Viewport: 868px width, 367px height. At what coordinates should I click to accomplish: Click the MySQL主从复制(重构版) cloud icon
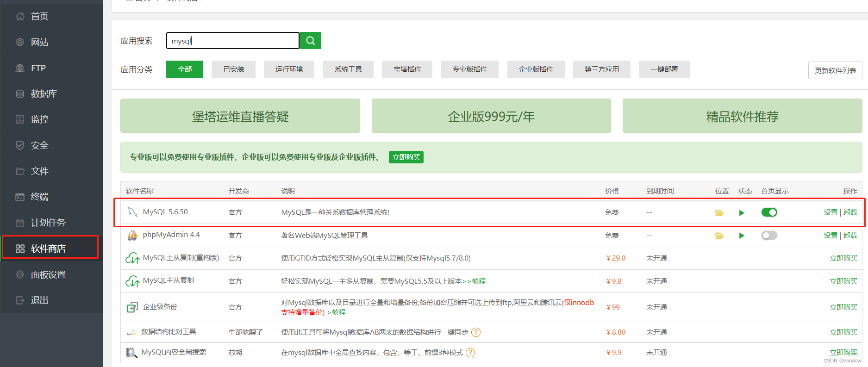132,258
